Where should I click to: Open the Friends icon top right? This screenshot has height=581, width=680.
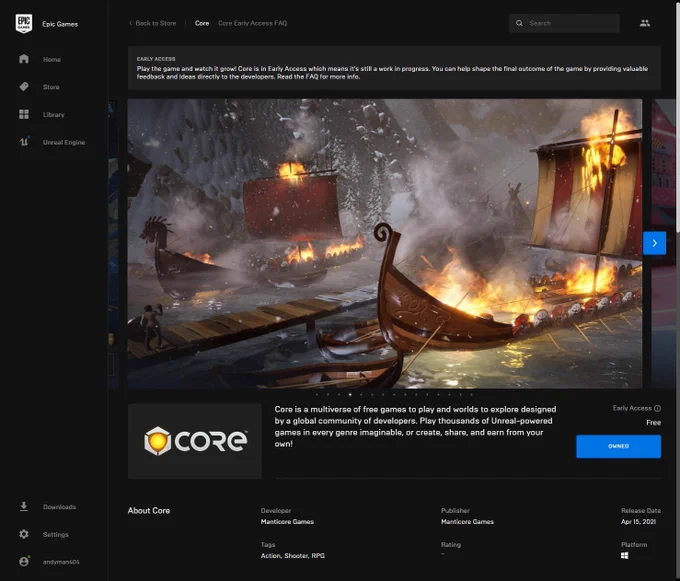pyautogui.click(x=645, y=23)
